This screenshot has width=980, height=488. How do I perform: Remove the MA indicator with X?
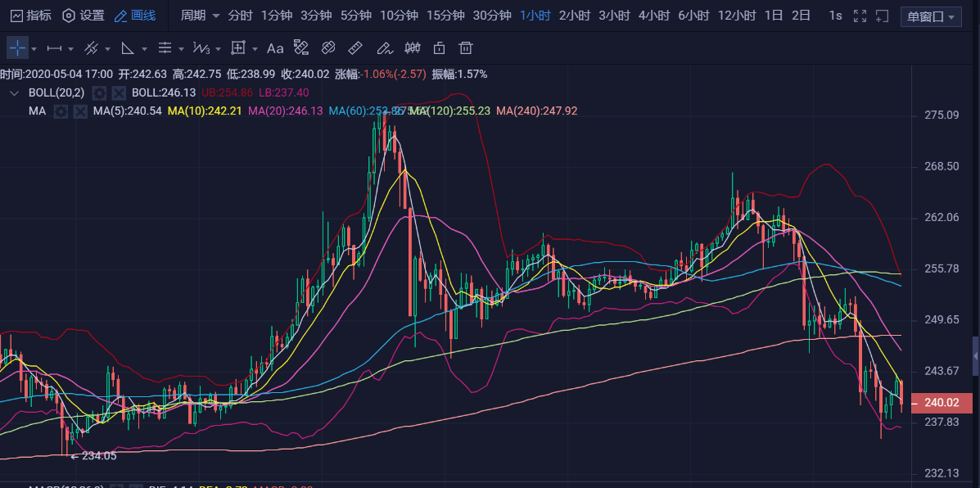(80, 111)
